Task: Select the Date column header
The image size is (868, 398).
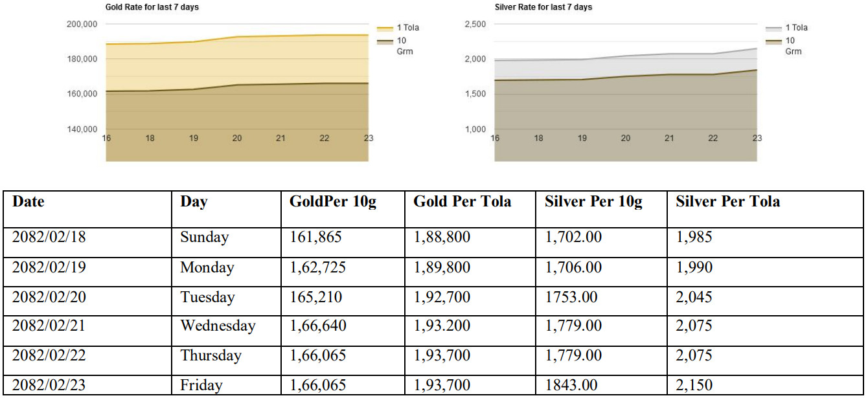Action: (29, 202)
